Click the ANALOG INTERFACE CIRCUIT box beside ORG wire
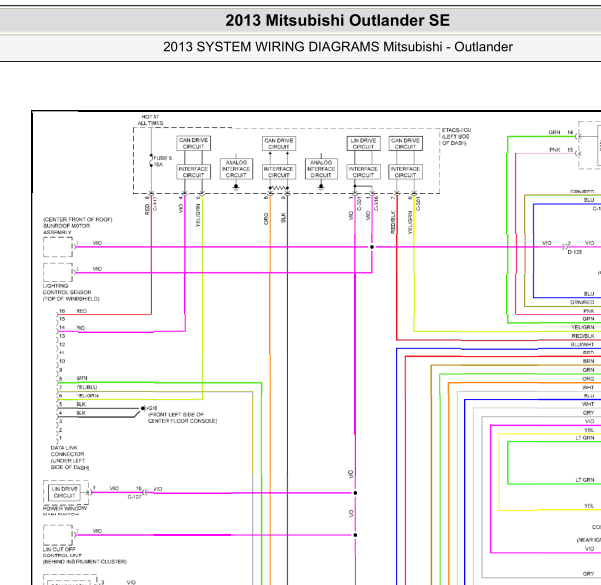The image size is (601, 585). [236, 169]
